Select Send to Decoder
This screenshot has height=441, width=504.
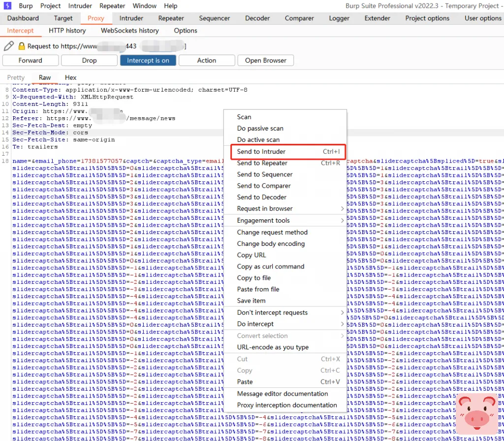tap(285, 197)
